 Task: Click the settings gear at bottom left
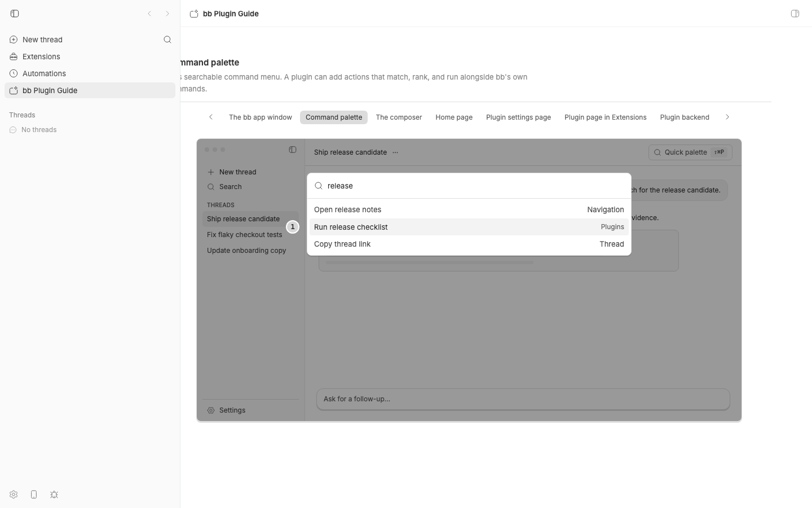point(14,494)
